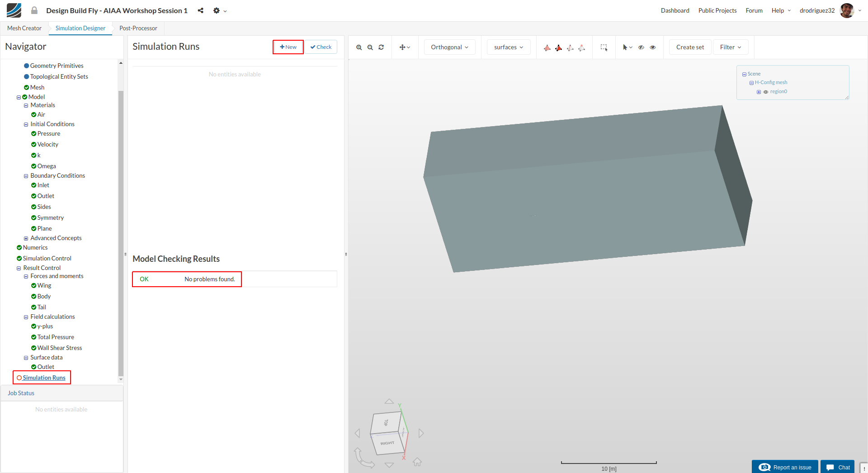Expand the region0 node
The image size is (868, 473).
coord(759,92)
